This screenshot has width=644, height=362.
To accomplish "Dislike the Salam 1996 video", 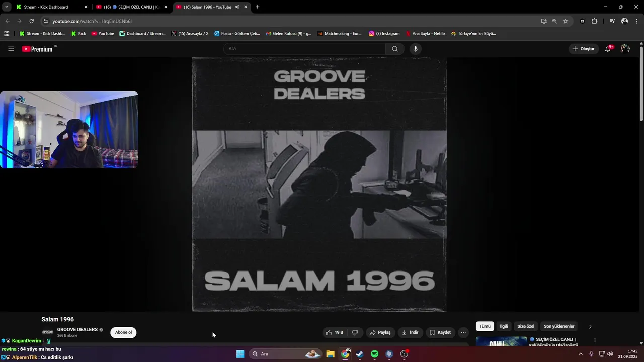I will click(355, 332).
